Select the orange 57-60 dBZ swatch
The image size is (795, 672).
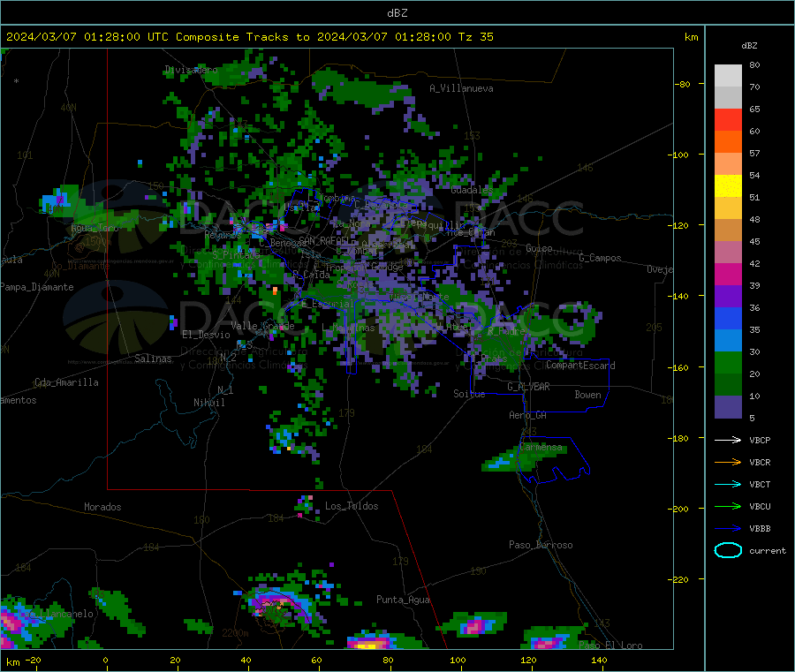pos(728,142)
